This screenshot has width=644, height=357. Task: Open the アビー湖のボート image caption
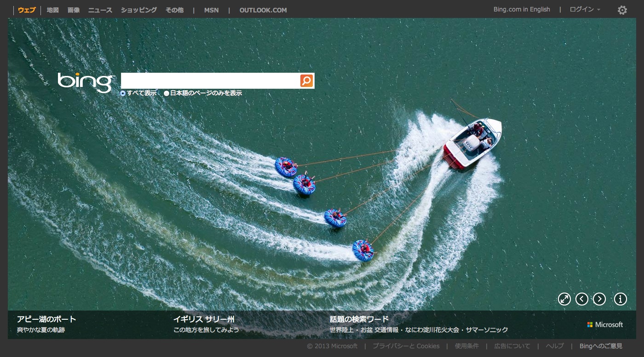(x=46, y=319)
